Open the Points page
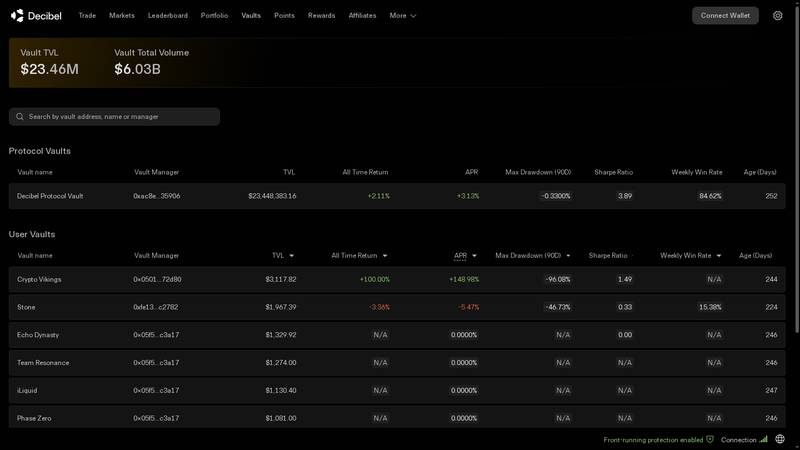800x450 pixels. pyautogui.click(x=284, y=16)
